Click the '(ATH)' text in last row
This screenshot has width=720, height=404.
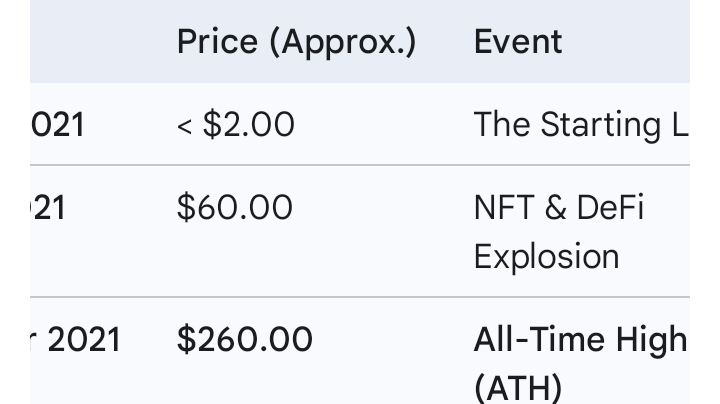click(518, 386)
